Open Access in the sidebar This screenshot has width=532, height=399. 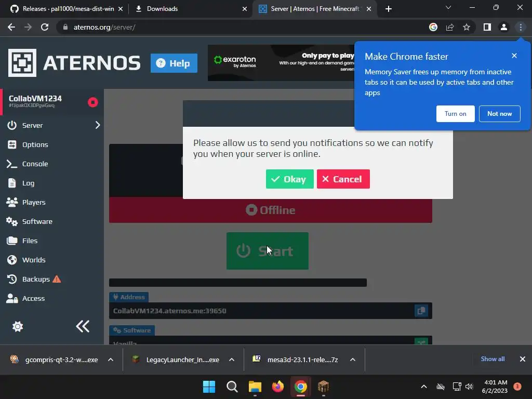click(x=33, y=299)
